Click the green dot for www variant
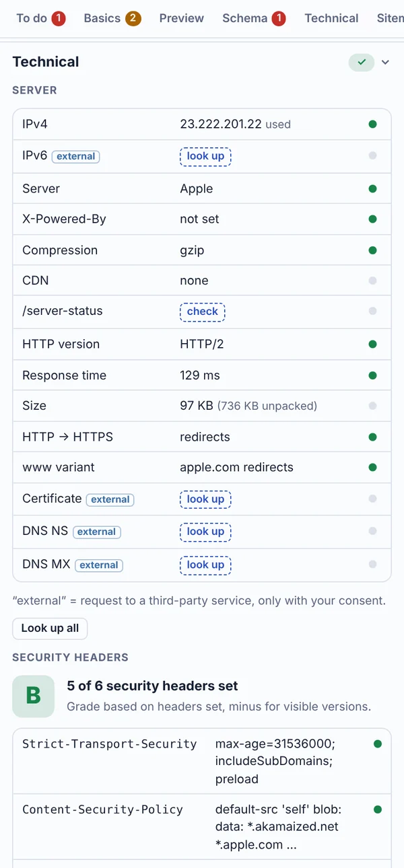Image resolution: width=404 pixels, height=868 pixels. [373, 468]
